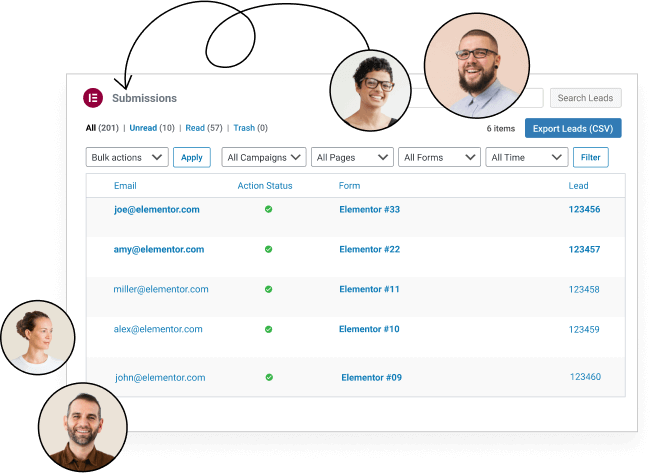This screenshot has height=473, width=659.
Task: Show the Read submissions tab
Action: [194, 128]
